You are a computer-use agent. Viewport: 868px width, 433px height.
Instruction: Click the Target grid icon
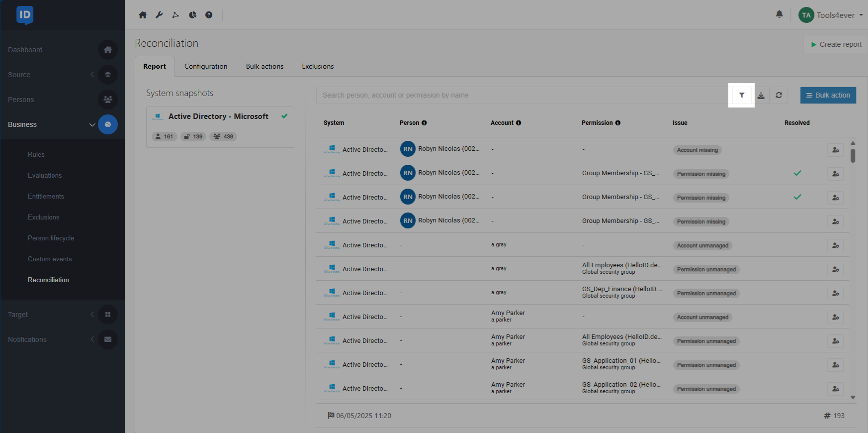(x=108, y=315)
